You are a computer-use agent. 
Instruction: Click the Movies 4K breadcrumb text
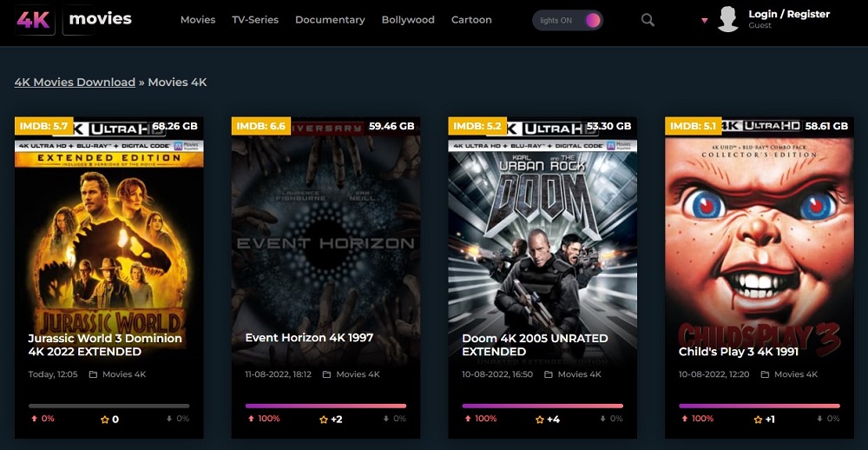pyautogui.click(x=177, y=82)
